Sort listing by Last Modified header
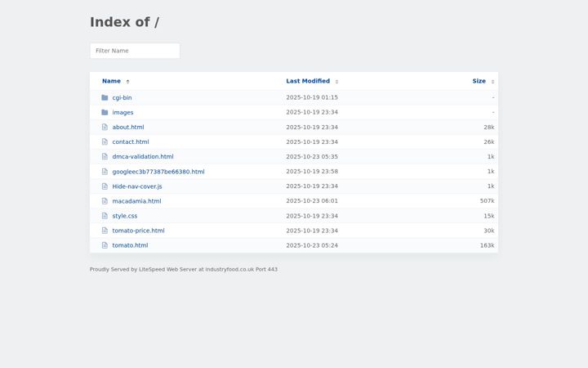Viewport: 588px width, 368px height. (x=308, y=81)
